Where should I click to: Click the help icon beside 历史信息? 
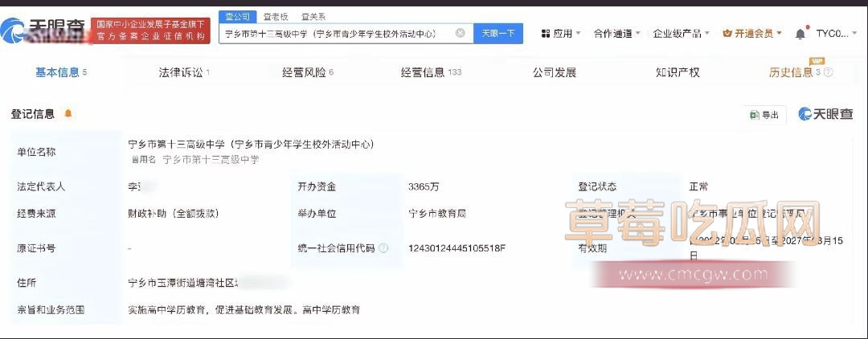pos(828,72)
